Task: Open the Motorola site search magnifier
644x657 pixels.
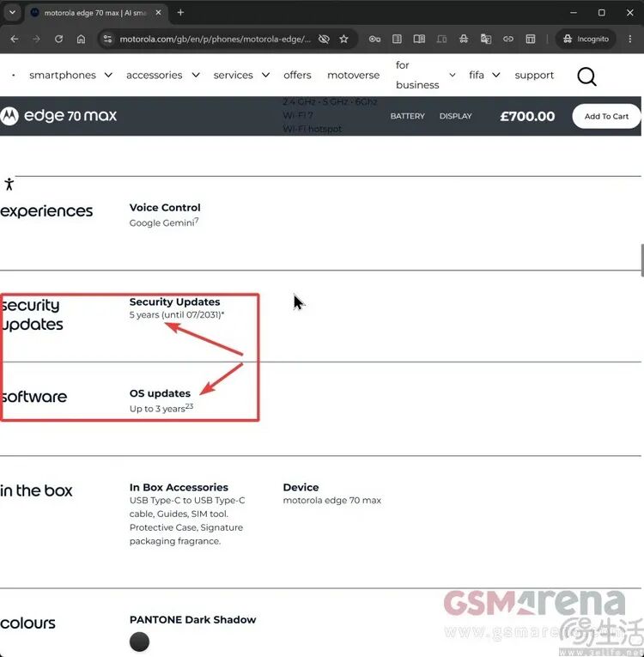Action: [x=586, y=76]
